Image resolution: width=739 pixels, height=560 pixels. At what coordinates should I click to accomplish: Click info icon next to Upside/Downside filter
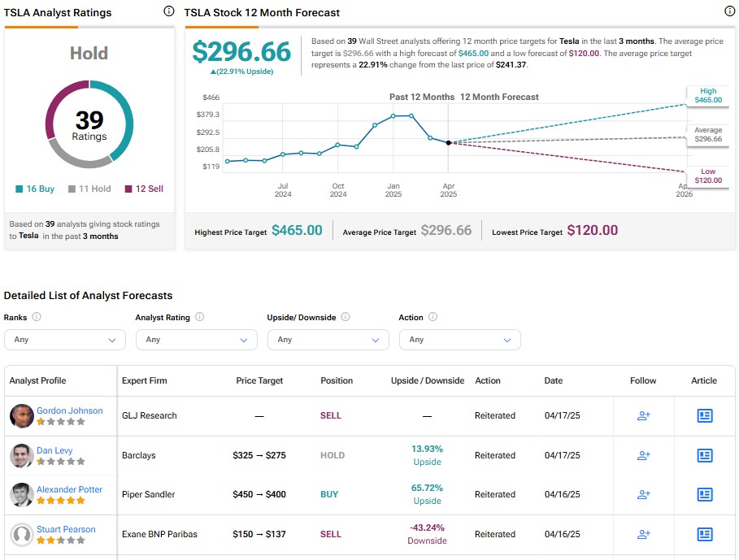click(x=345, y=317)
